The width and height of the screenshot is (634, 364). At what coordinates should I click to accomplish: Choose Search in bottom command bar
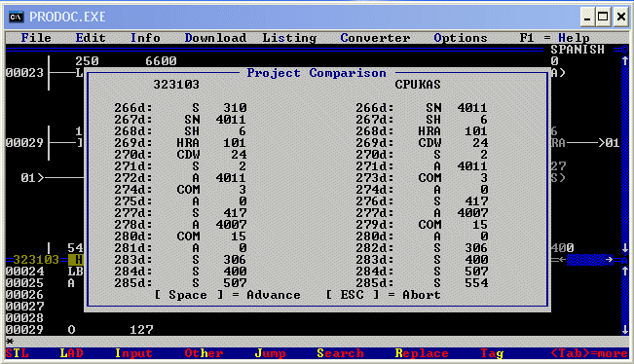(340, 353)
